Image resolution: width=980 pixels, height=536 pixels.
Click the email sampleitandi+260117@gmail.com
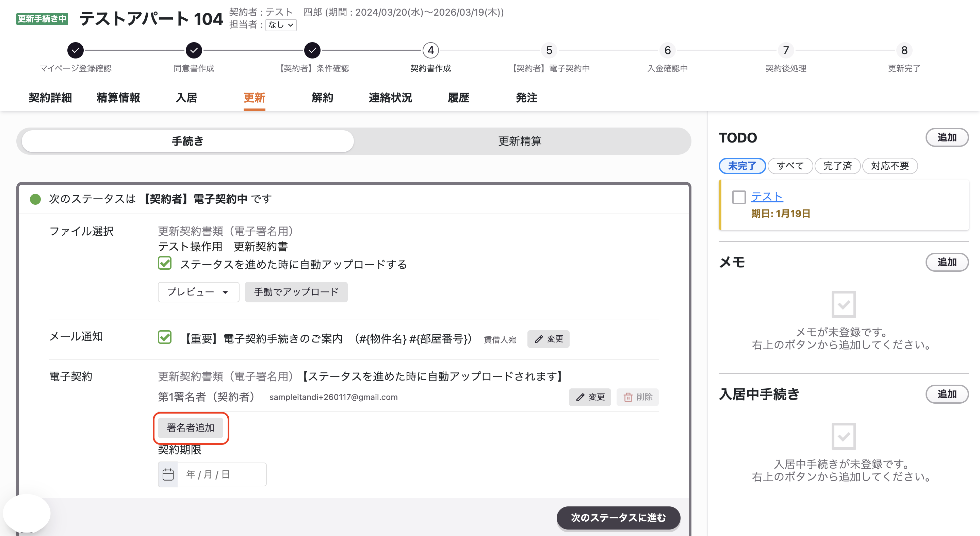click(333, 397)
